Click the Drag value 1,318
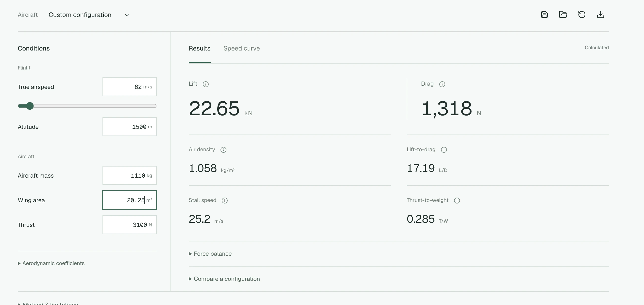 pos(447,109)
